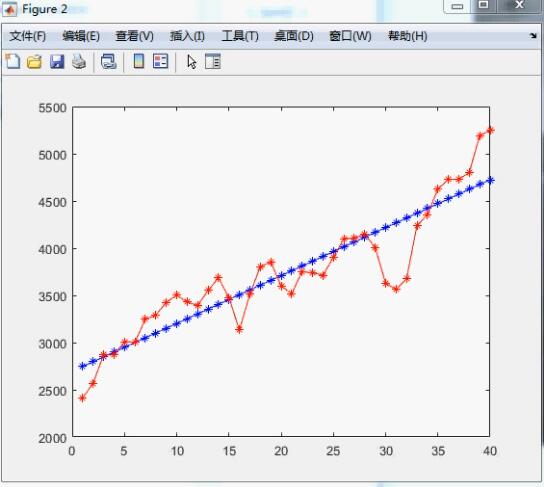Insert a colorbar using the toolbar icon
Screen dimensions: 544x487
pyautogui.click(x=139, y=61)
